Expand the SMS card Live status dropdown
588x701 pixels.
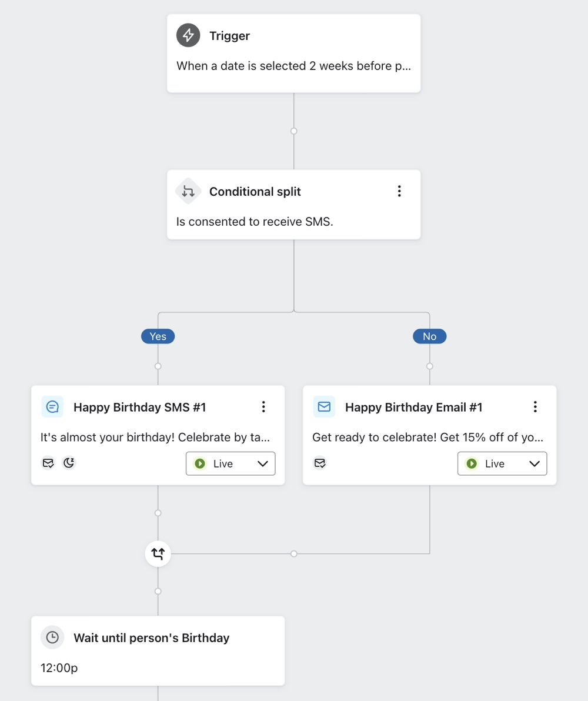pos(263,463)
